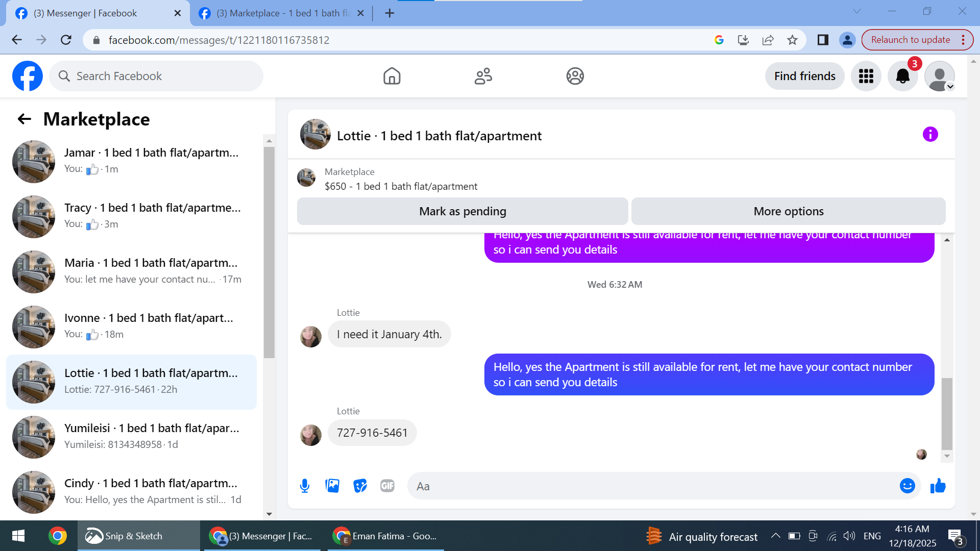This screenshot has width=980, height=551.
Task: Close the Messenger browser tab
Action: 177,13
